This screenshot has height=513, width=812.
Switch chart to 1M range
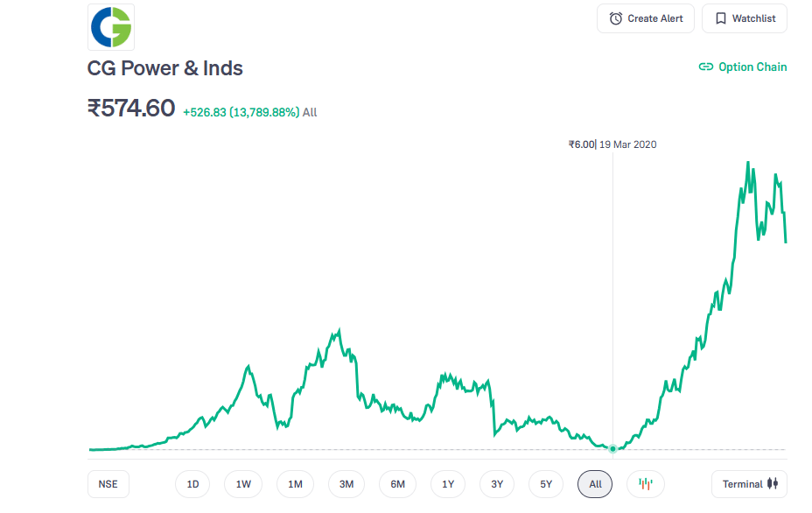(x=295, y=484)
